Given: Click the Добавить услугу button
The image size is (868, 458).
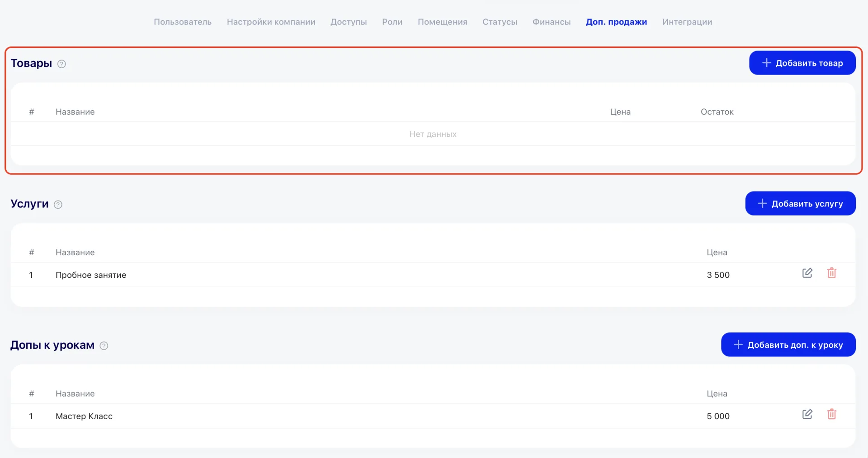Looking at the screenshot, I should (x=801, y=203).
